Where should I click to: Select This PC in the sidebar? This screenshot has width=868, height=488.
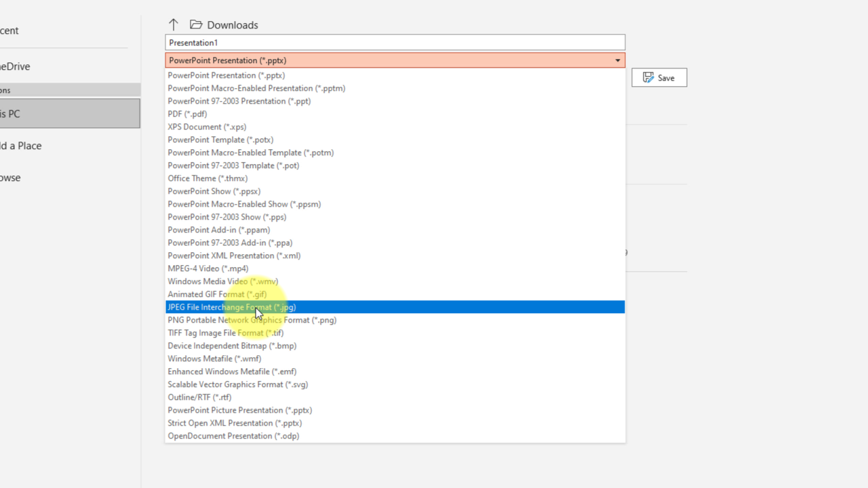[70, 114]
